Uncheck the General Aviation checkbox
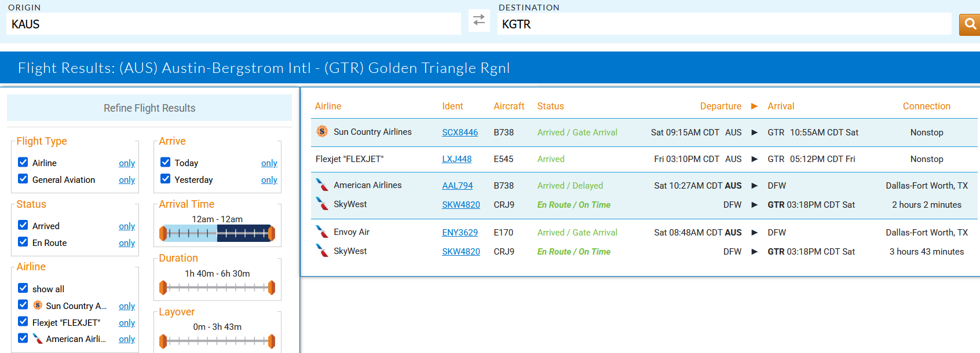This screenshot has height=353, width=980. 23,179
